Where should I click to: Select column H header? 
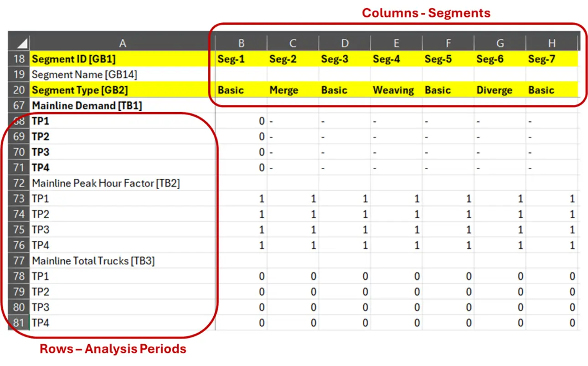tap(552, 43)
